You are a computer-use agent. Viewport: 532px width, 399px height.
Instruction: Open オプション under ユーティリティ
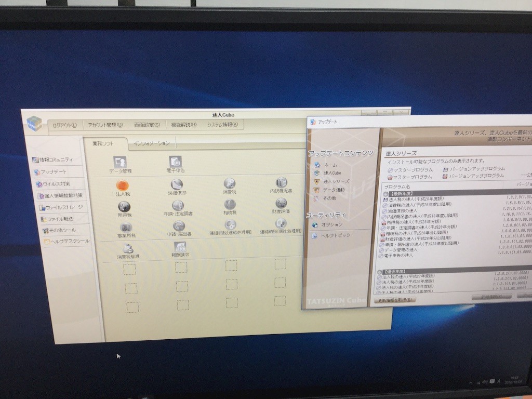coord(327,224)
